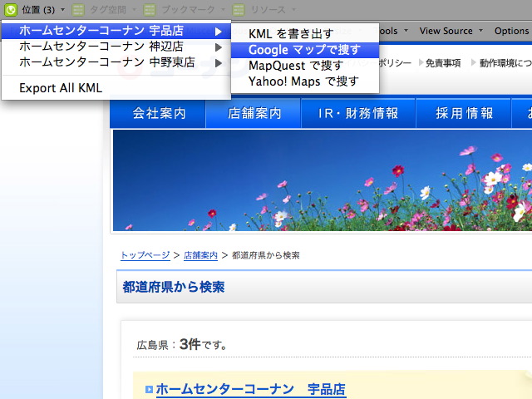Expand ホームセンターコーナン 神辺店 submenu arrow
Screen dimensions: 532x399
click(219, 47)
